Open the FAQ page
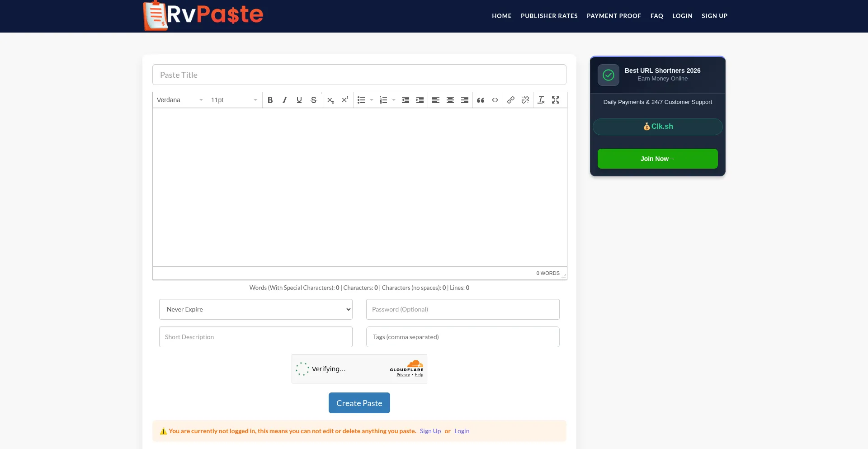868x449 pixels. (657, 16)
